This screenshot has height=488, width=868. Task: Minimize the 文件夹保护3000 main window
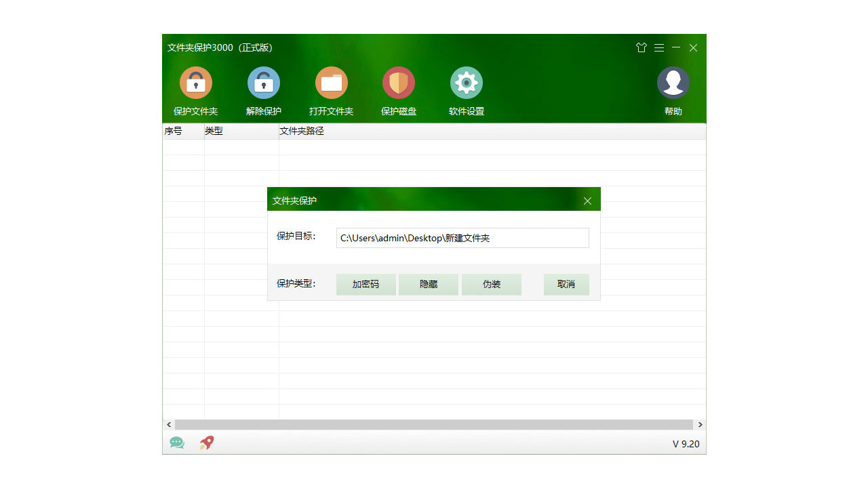point(676,47)
